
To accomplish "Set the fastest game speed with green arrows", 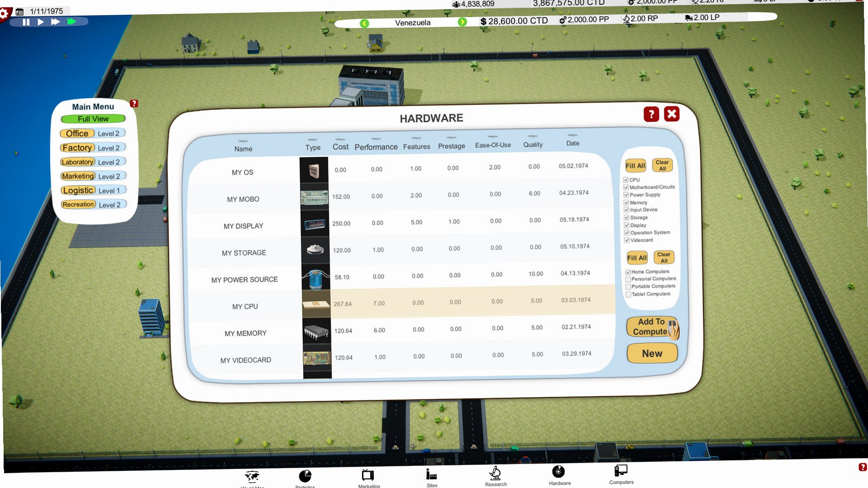I will (x=72, y=21).
